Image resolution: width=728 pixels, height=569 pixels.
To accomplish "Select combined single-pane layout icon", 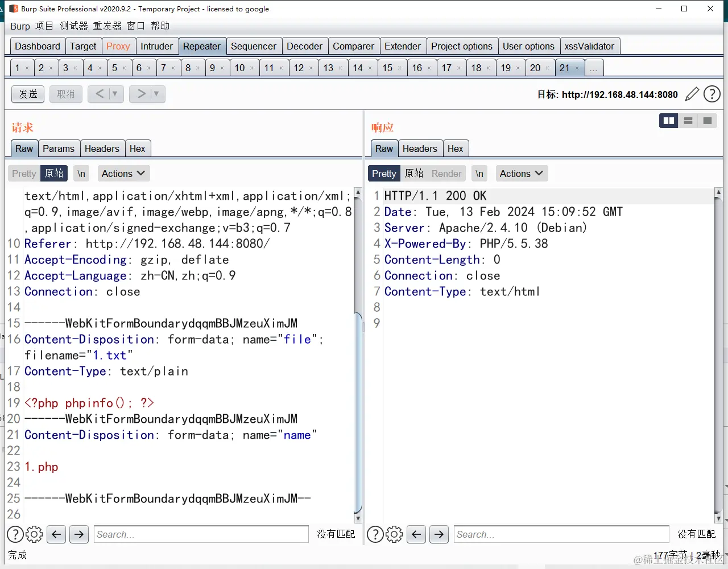I will (708, 121).
